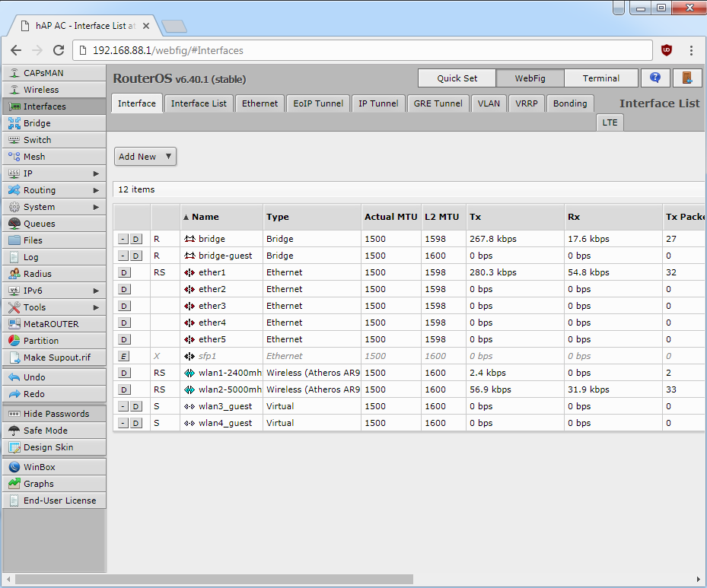This screenshot has height=588, width=707.
Task: Open Queues in the sidebar
Action: [x=54, y=224]
